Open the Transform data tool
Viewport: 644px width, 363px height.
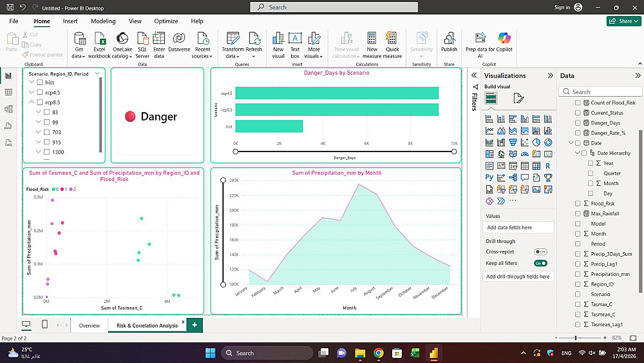233,39
